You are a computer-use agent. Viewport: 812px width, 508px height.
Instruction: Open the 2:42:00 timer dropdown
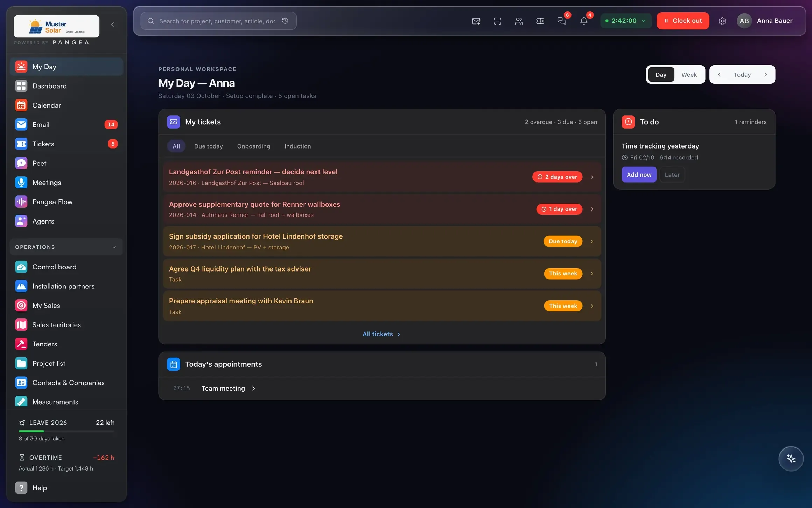point(626,21)
